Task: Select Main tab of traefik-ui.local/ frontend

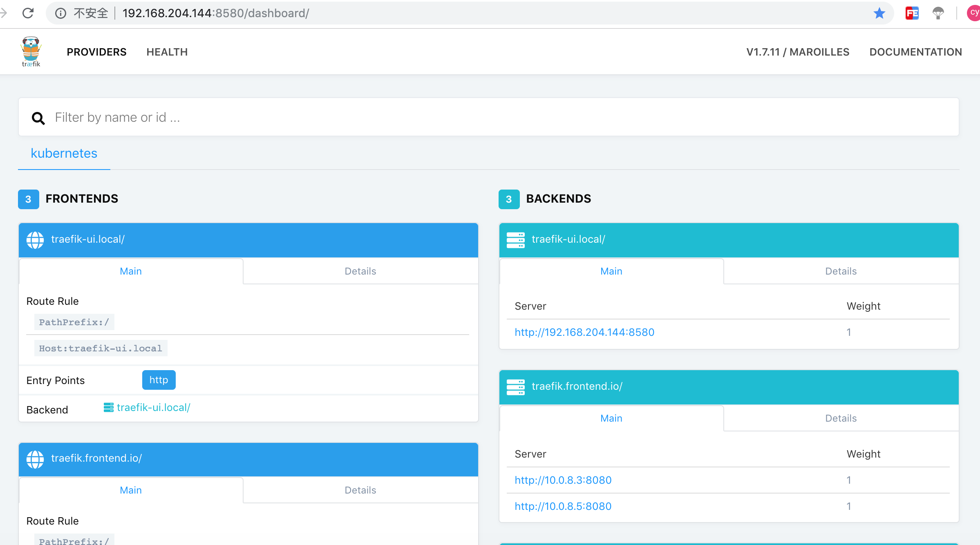Action: pos(131,271)
